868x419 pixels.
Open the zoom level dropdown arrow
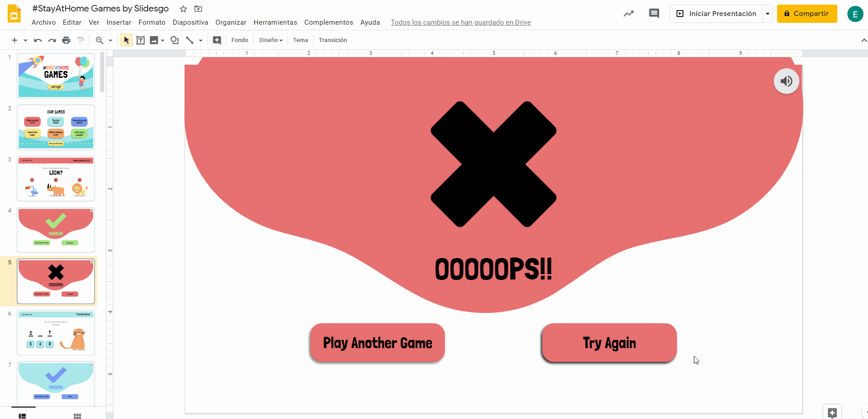click(110, 40)
